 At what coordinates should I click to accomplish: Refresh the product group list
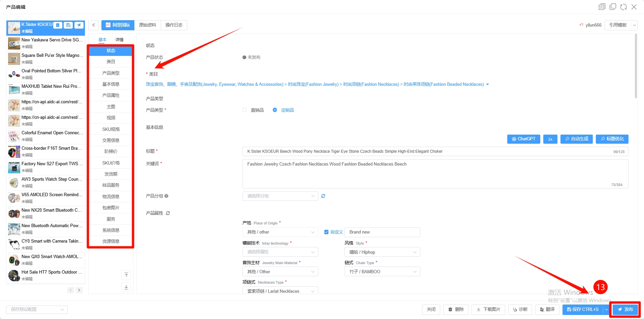[x=323, y=196]
